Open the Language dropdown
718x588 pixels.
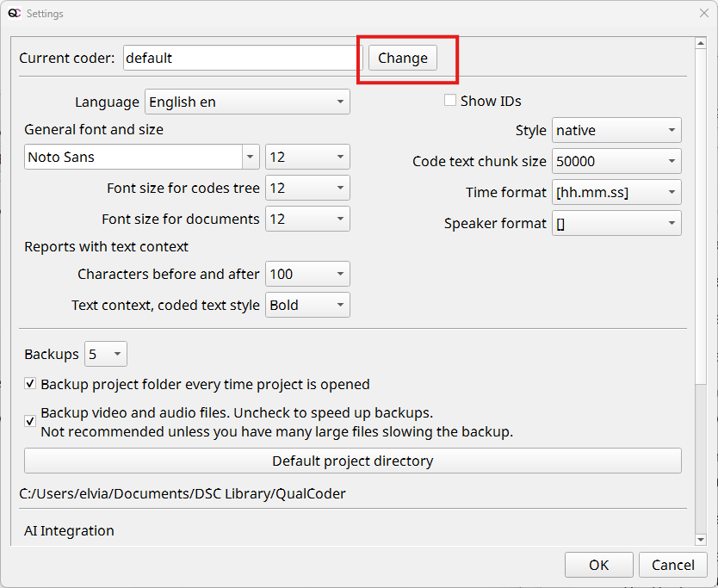tap(247, 102)
